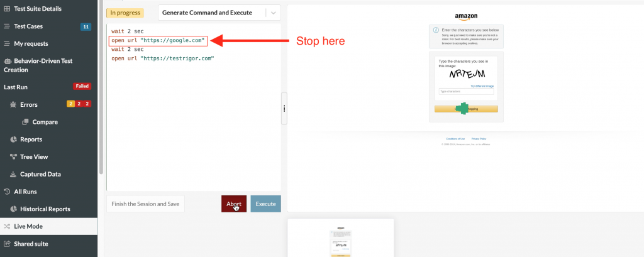Open Behavior-Driven Test Creation
Screen dimensions: 644x257
click(x=38, y=65)
